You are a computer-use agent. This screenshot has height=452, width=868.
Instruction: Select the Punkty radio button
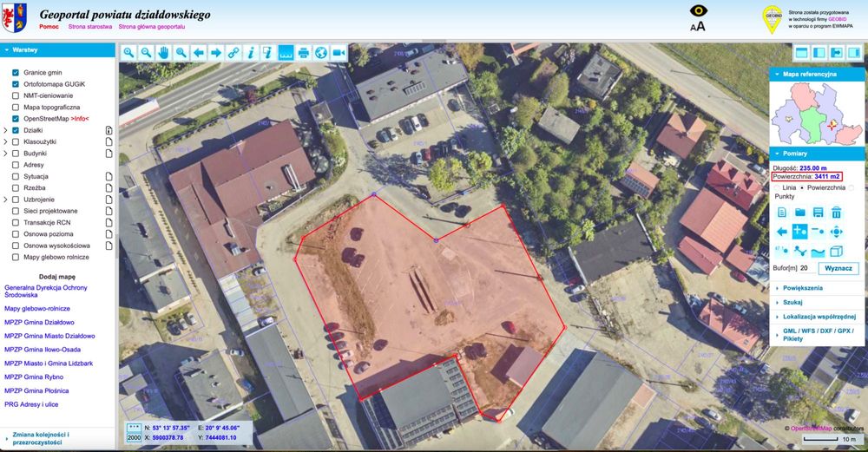point(852,188)
